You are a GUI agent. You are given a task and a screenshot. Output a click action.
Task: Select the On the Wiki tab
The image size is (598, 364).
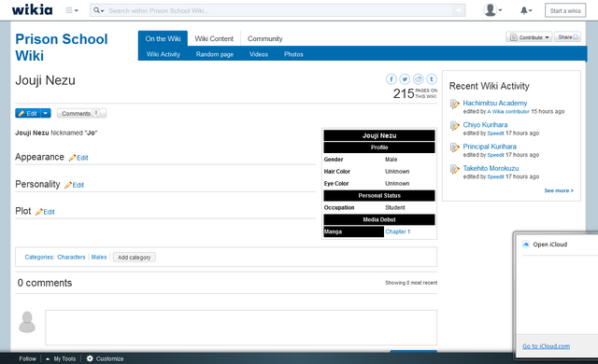pos(163,38)
